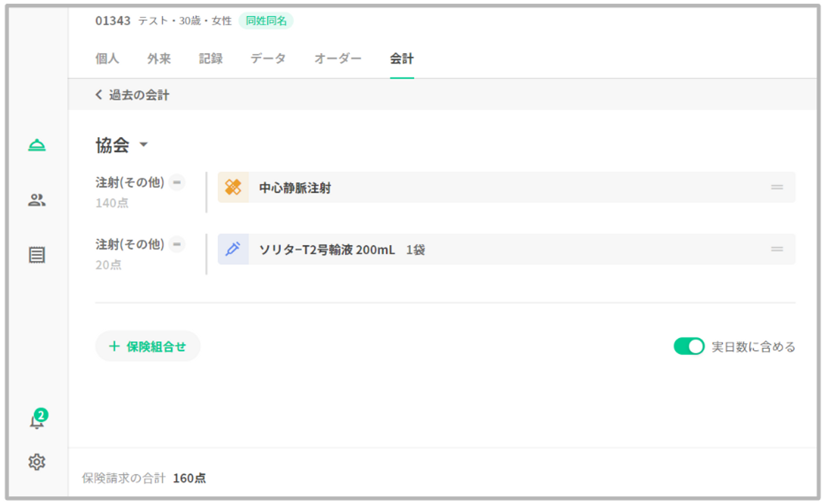
Task: Collapse the 20点 注射(その他) group
Action: coord(177,244)
